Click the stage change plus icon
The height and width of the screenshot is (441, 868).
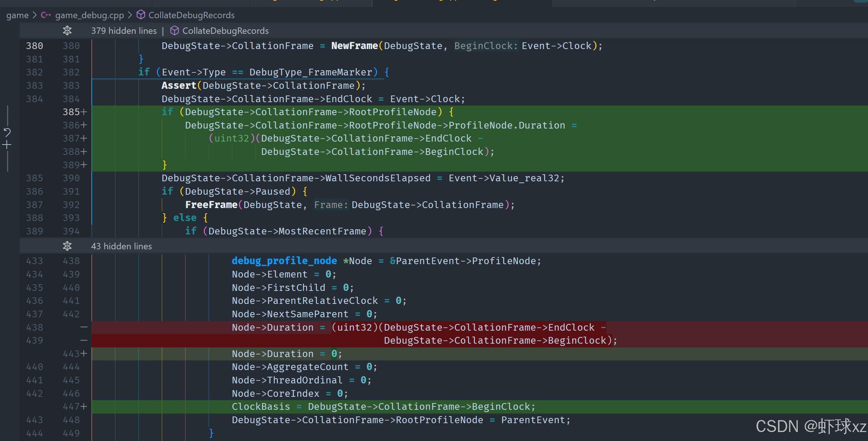tap(7, 145)
